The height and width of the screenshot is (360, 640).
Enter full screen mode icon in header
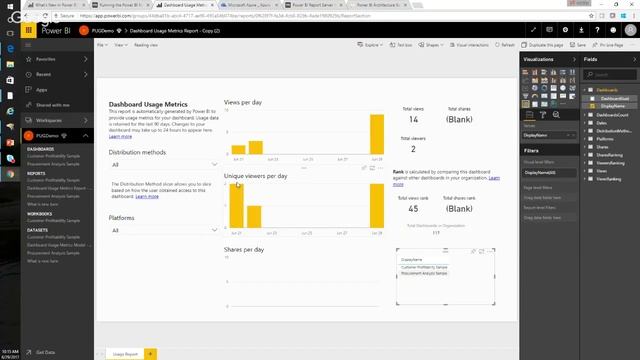click(x=533, y=30)
